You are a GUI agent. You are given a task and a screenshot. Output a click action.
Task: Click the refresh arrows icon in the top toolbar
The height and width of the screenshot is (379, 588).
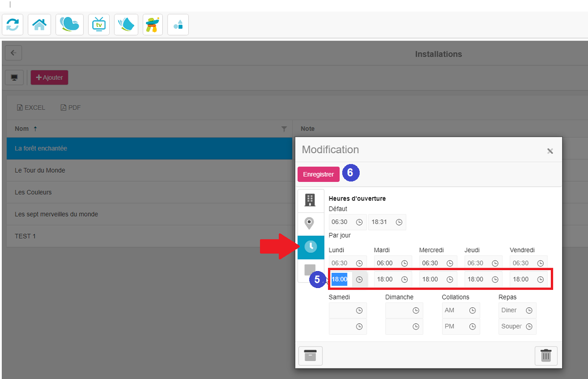tap(13, 25)
